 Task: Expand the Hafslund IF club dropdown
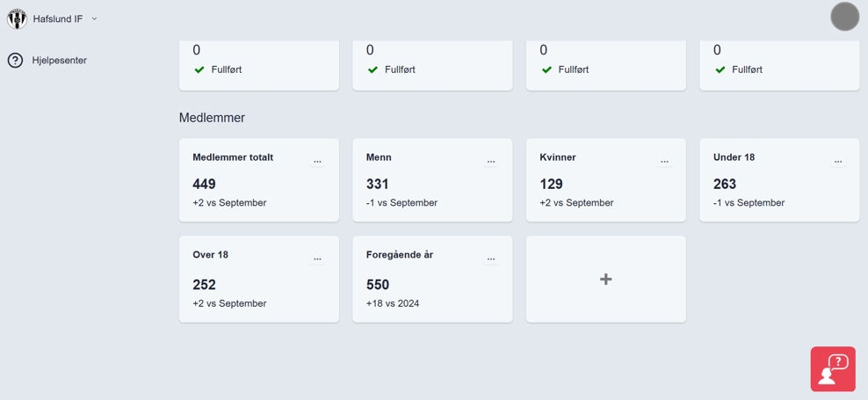coord(94,18)
